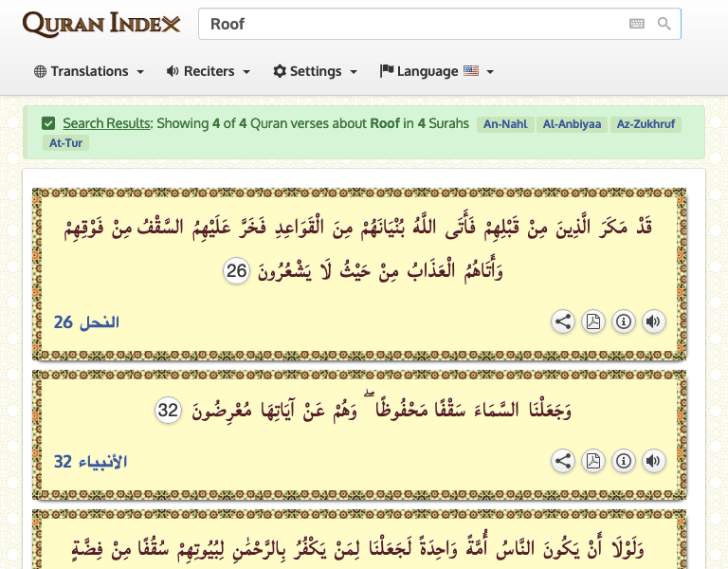Image resolution: width=728 pixels, height=569 pixels.
Task: Focus the search field containing Roof
Action: (408, 24)
